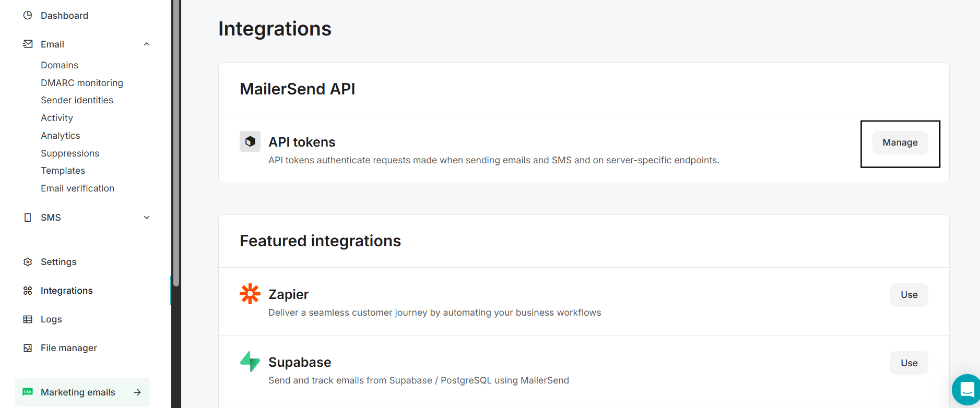Open the chat support bubble

[x=967, y=390]
